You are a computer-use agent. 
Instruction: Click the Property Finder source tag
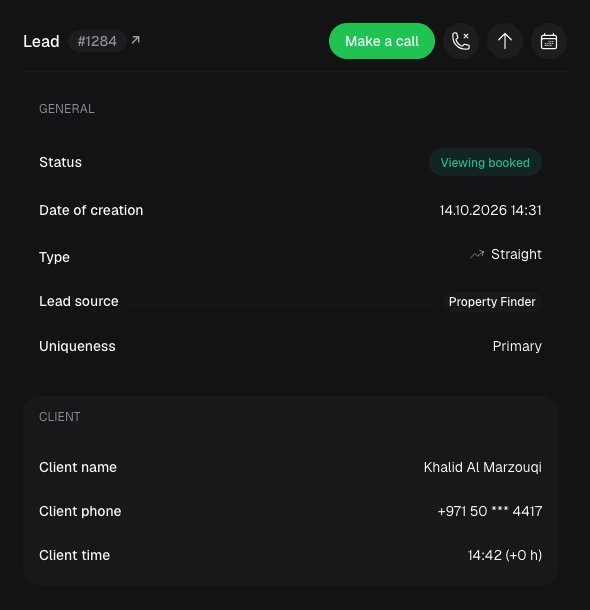[x=492, y=301]
